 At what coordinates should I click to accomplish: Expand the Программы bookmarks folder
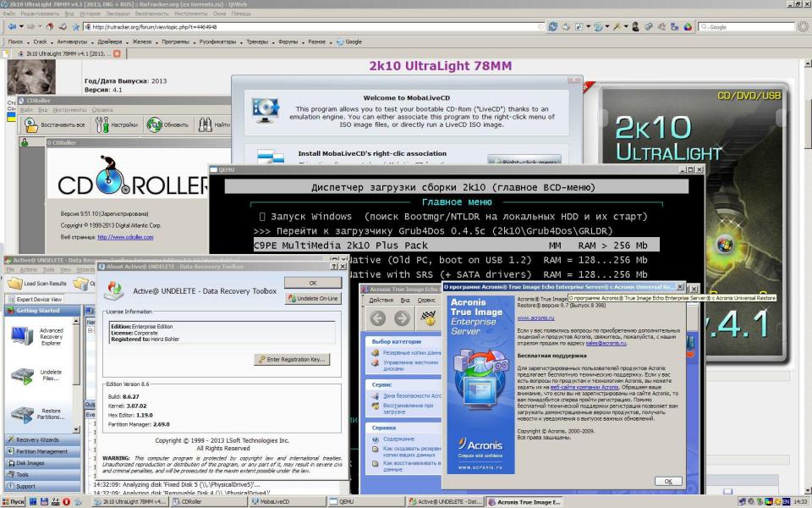click(178, 41)
